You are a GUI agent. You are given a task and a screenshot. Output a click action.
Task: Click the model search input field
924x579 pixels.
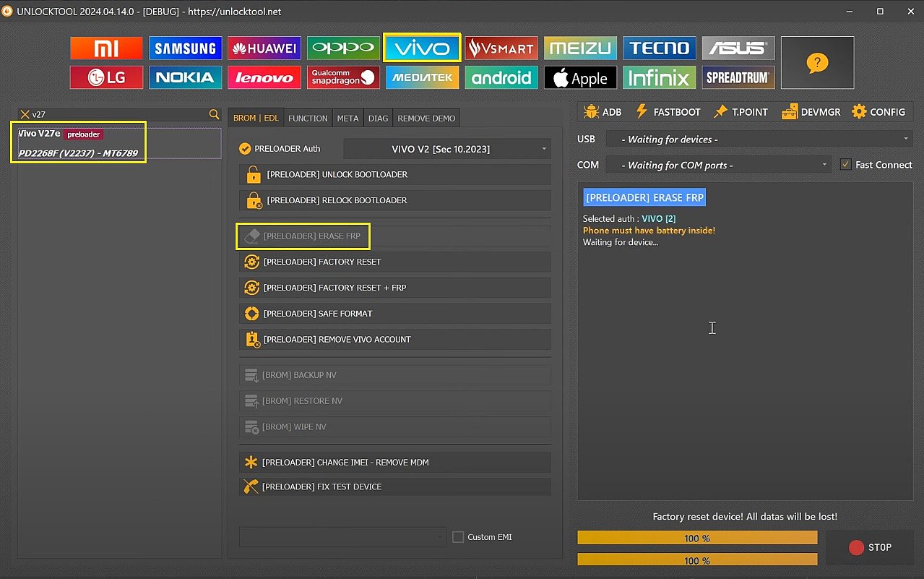coord(119,114)
